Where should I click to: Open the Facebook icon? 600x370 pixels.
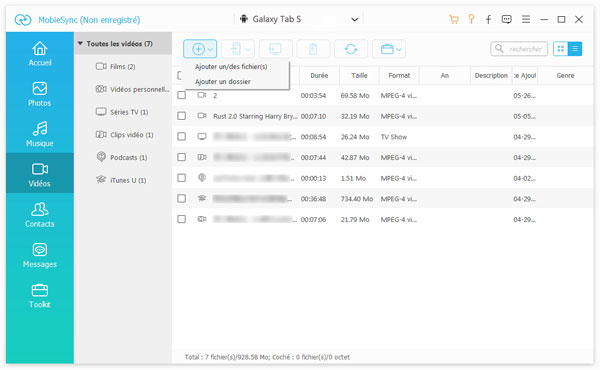[488, 19]
